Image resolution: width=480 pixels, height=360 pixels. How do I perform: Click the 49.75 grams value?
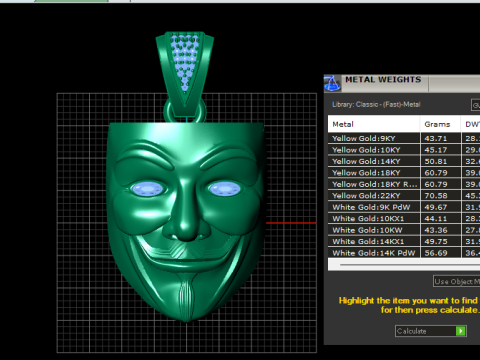click(436, 241)
